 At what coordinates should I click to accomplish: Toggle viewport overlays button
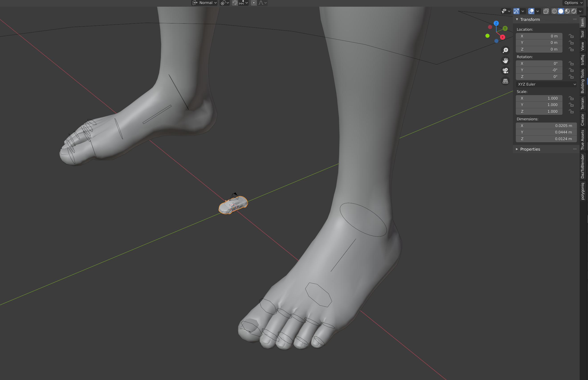coord(531,11)
